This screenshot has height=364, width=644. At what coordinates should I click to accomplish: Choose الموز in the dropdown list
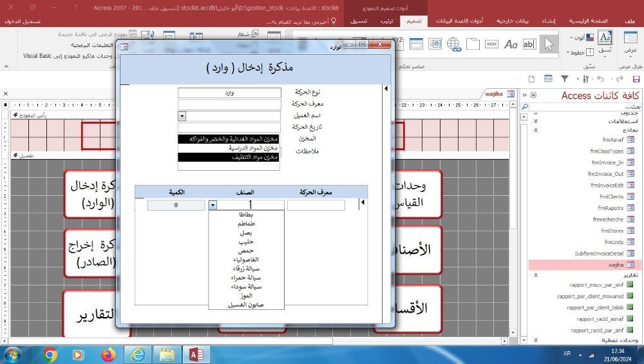click(x=245, y=296)
